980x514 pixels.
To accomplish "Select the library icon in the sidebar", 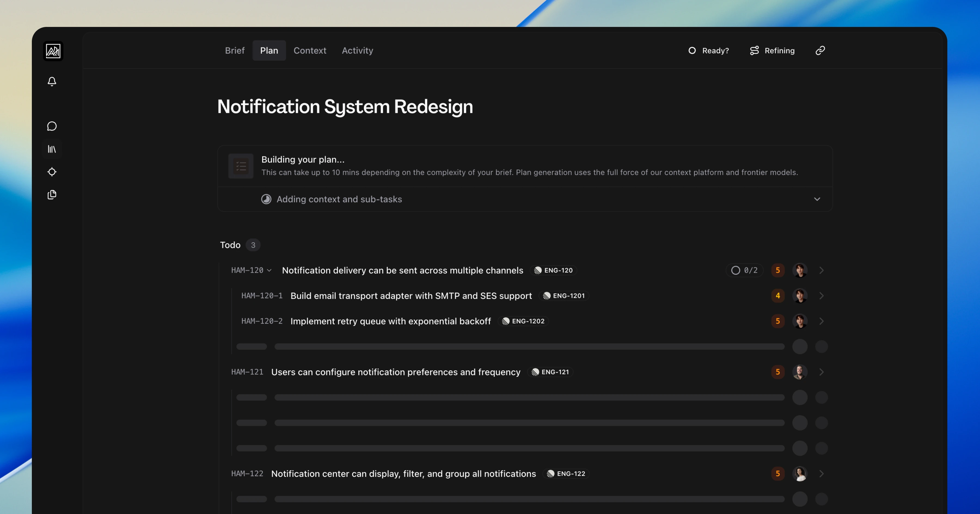I will click(x=52, y=149).
